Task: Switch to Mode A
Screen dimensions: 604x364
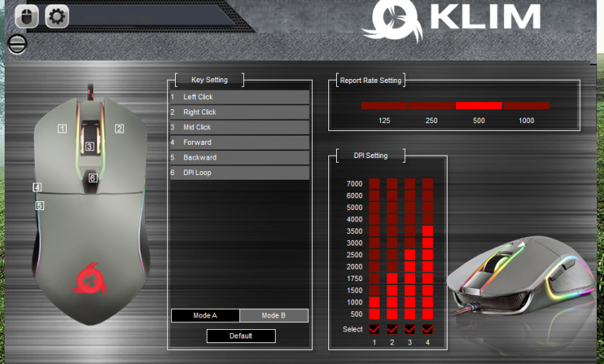Action: click(x=205, y=315)
